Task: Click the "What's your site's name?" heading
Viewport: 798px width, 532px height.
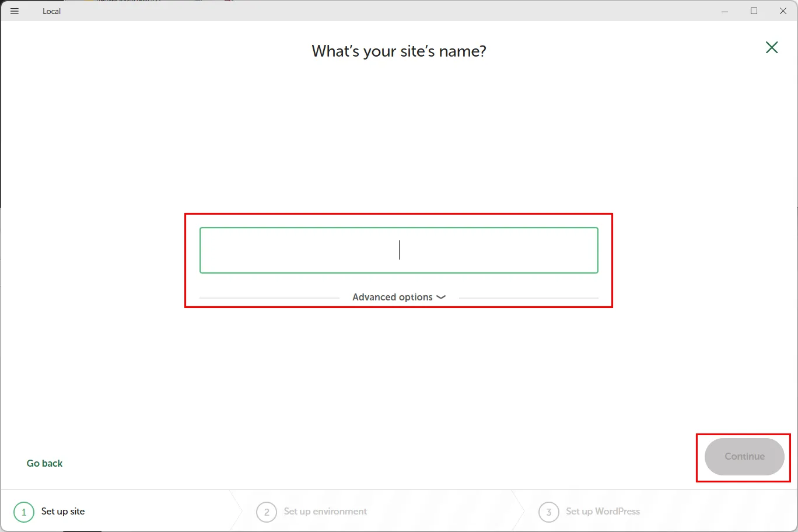Action: (399, 51)
